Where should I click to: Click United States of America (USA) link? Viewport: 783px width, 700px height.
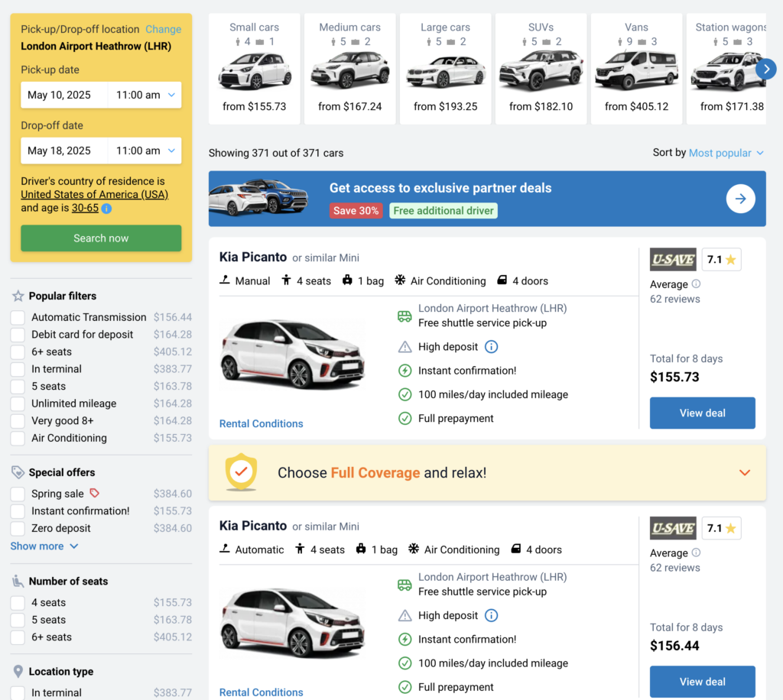pyautogui.click(x=94, y=195)
